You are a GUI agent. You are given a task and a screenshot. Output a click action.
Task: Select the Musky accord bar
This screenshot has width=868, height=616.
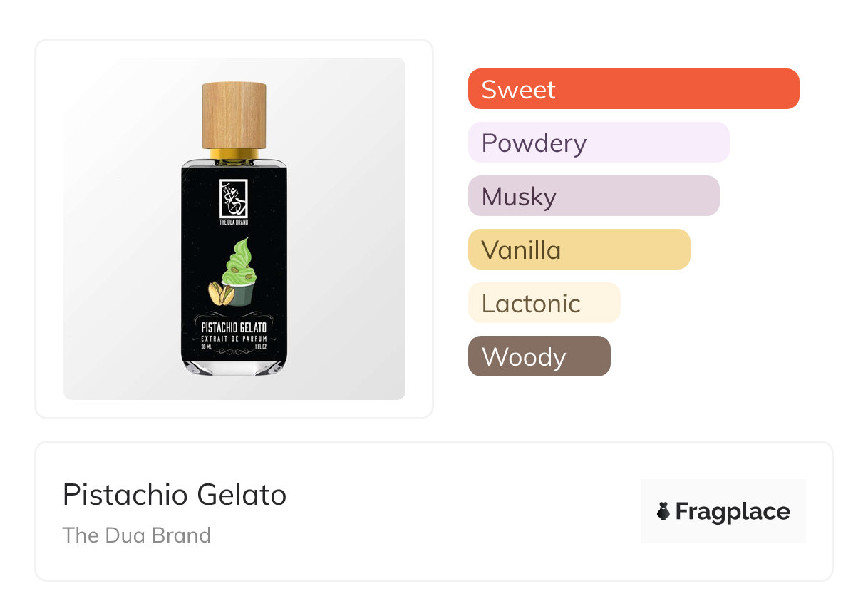(594, 196)
